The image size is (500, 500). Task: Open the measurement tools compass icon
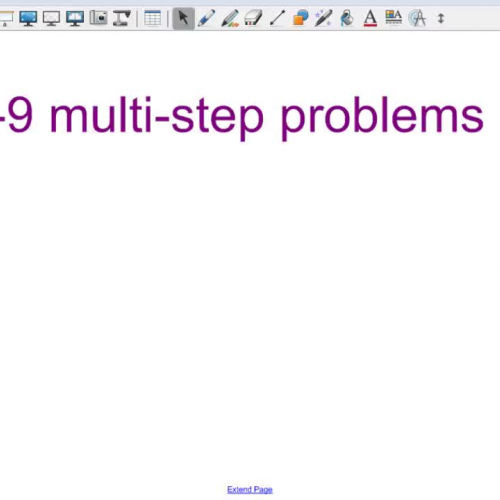pyautogui.click(x=417, y=18)
